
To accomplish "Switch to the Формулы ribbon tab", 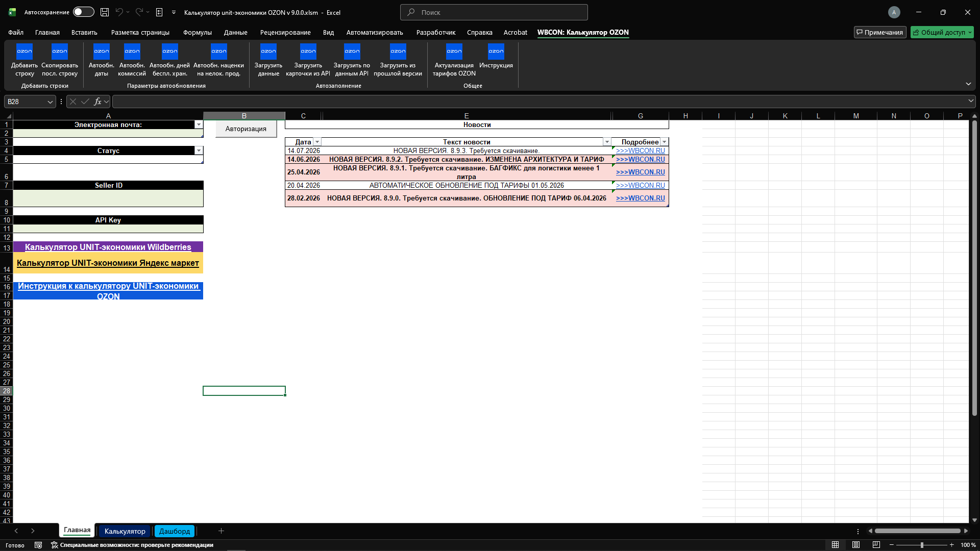I will click(x=198, y=32).
